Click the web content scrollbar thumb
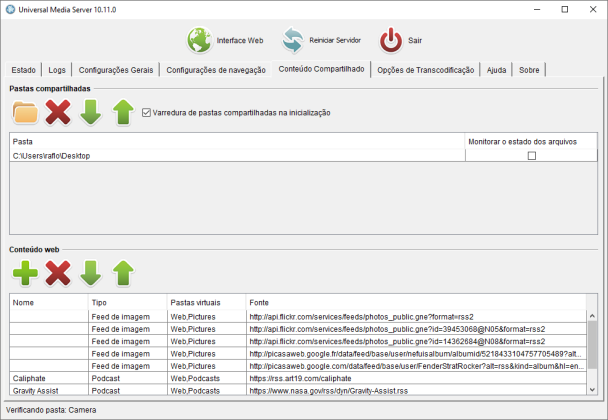608x420 pixels. pyautogui.click(x=592, y=345)
